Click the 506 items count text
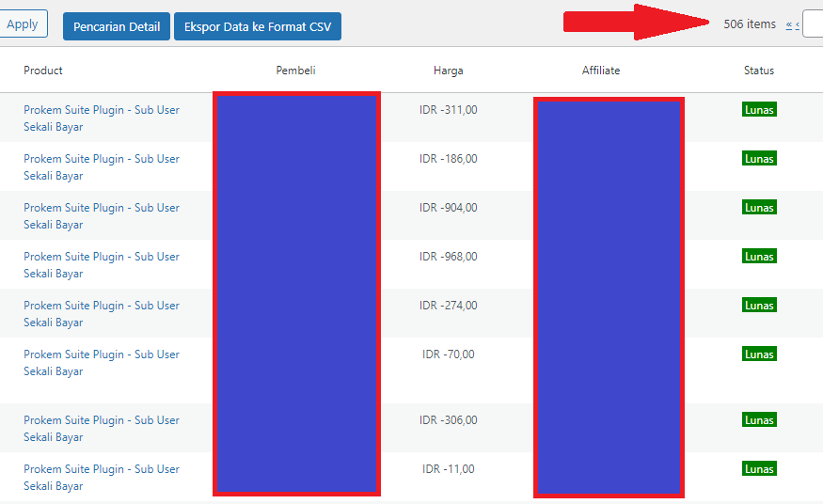The width and height of the screenshot is (823, 504). click(750, 24)
